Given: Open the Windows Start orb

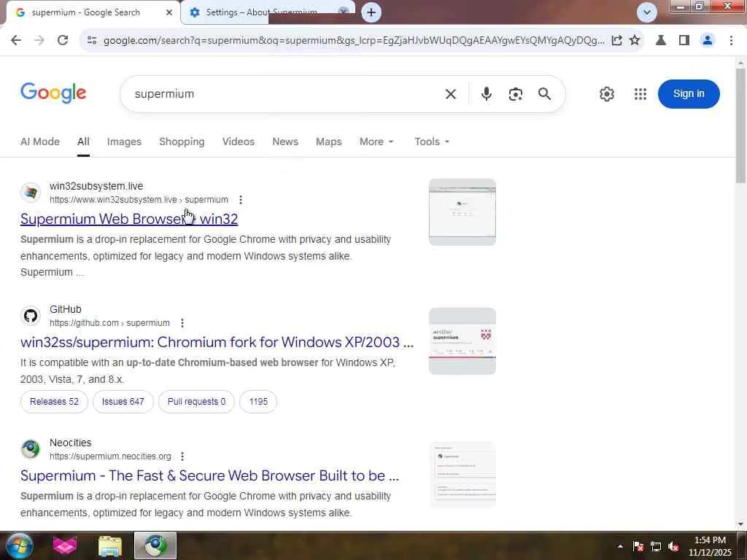Looking at the screenshot, I should coord(19,545).
